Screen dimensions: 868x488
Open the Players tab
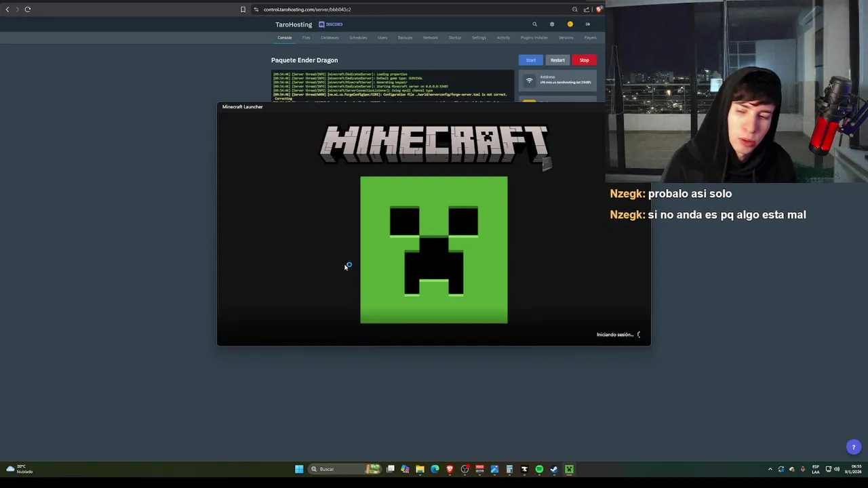click(x=590, y=38)
